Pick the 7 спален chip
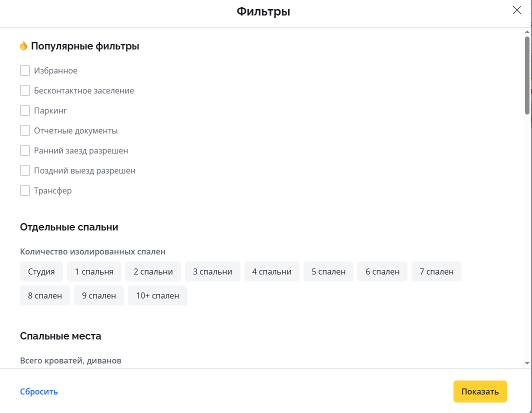The width and height of the screenshot is (532, 413). click(x=436, y=271)
